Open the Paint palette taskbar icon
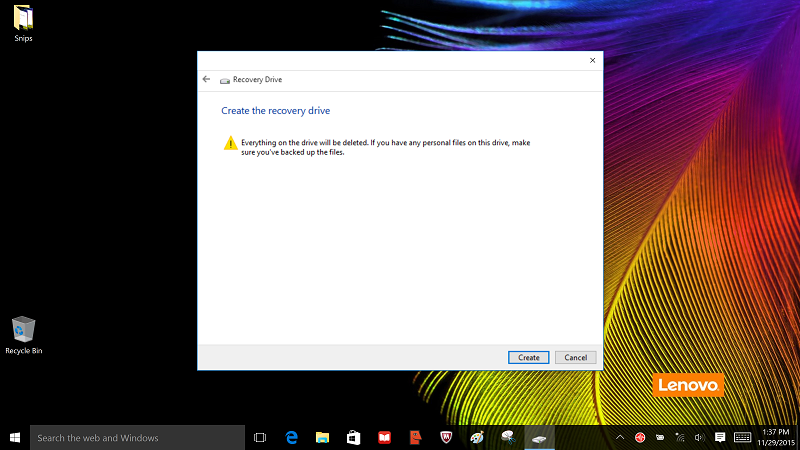This screenshot has height=450, width=800. coord(477,438)
